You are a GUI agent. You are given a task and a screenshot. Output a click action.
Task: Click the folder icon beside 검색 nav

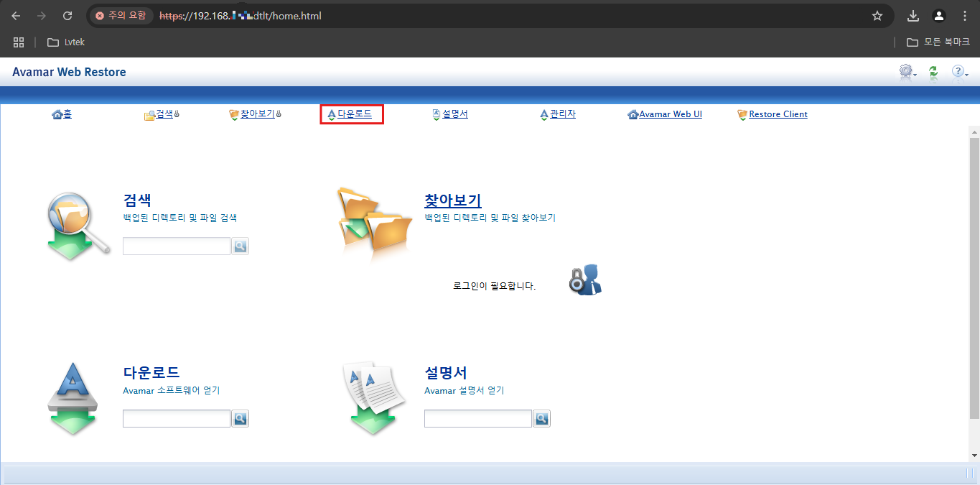(150, 115)
